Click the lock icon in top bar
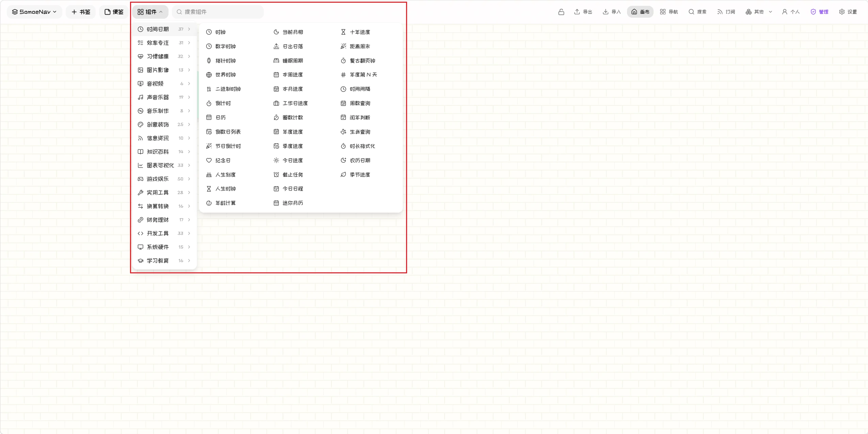 [x=561, y=12]
